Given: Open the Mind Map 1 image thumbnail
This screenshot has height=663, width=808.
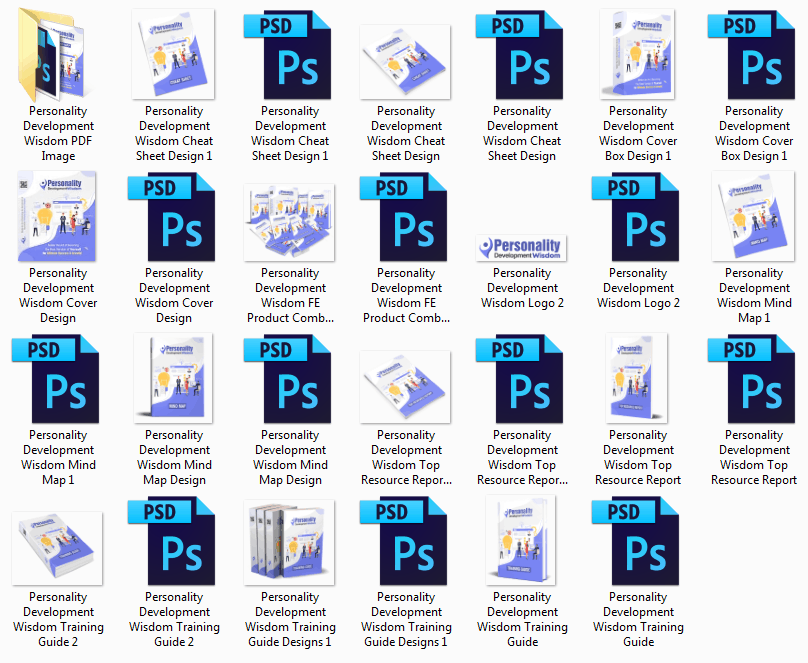Looking at the screenshot, I should 754,215.
